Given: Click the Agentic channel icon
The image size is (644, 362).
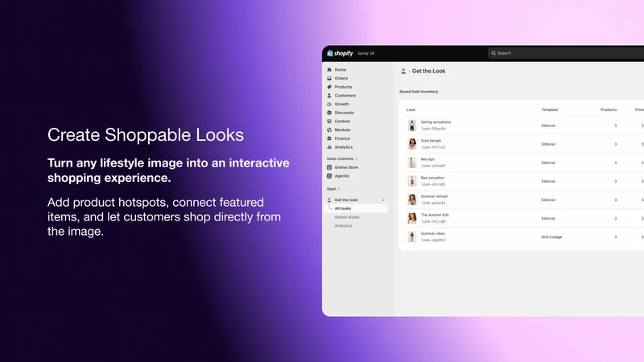Looking at the screenshot, I should point(329,176).
